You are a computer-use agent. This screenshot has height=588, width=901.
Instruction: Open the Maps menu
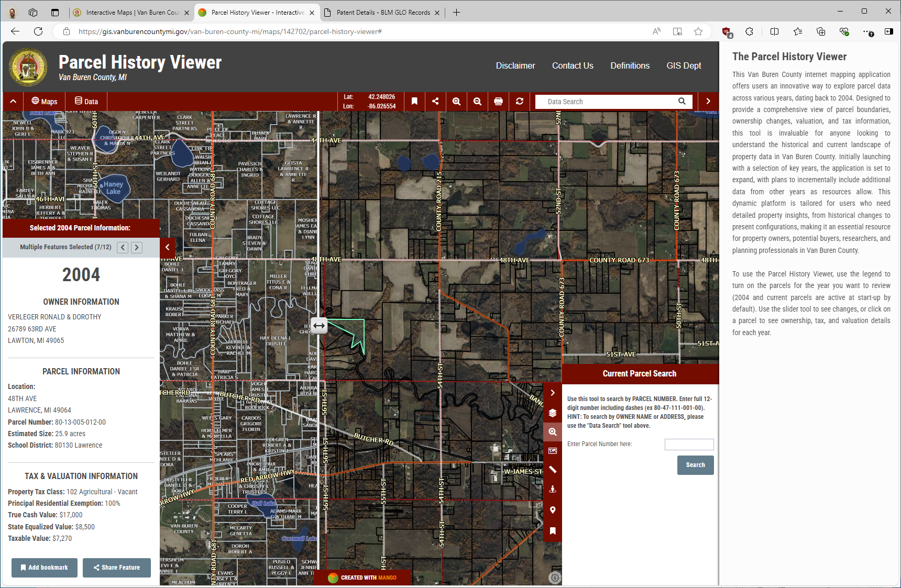click(45, 102)
